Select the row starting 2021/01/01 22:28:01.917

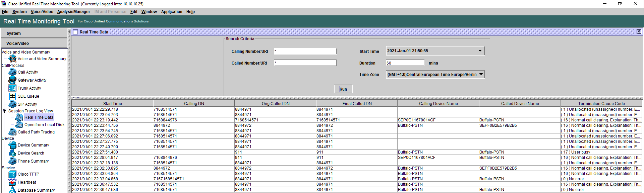(357, 157)
